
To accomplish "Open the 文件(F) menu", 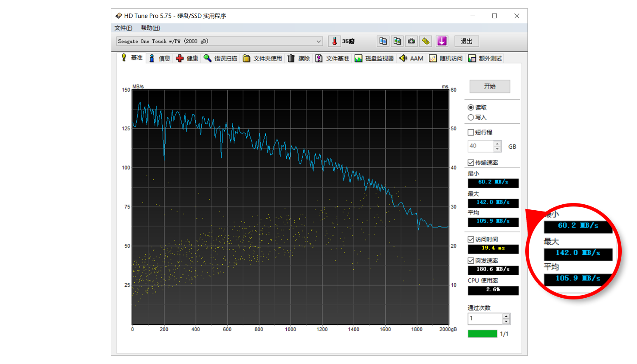I will [x=123, y=28].
